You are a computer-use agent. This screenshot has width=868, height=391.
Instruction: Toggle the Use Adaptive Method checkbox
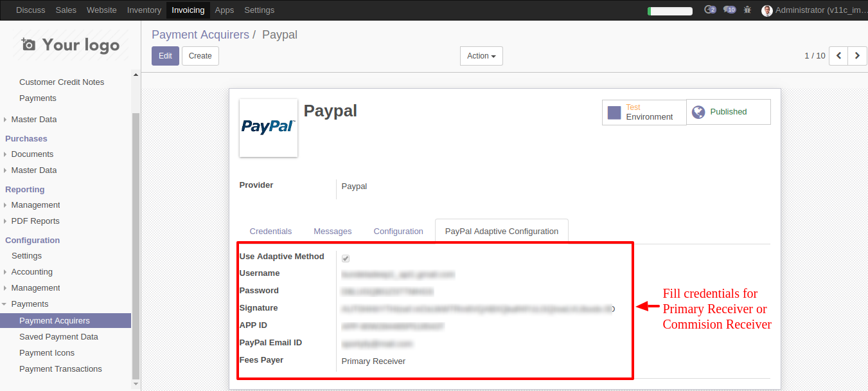(x=346, y=259)
